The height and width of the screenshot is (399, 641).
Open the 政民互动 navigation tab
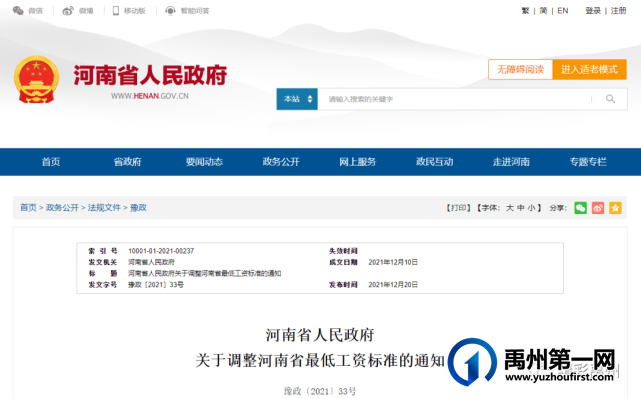pos(435,161)
